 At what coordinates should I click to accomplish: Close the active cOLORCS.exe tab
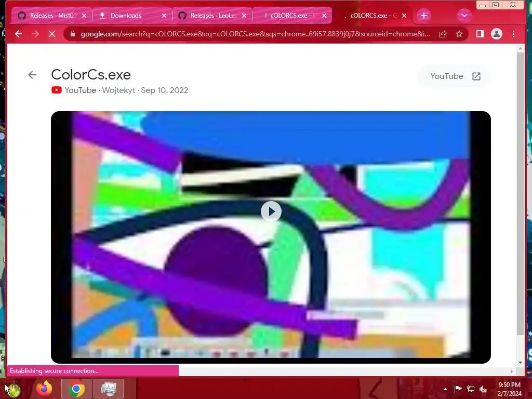coord(404,16)
